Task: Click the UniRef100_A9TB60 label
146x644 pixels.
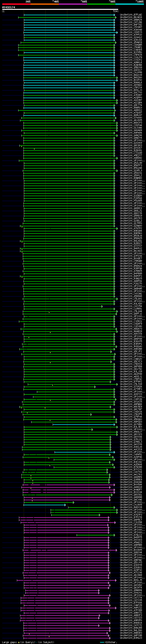Action: (131, 85)
